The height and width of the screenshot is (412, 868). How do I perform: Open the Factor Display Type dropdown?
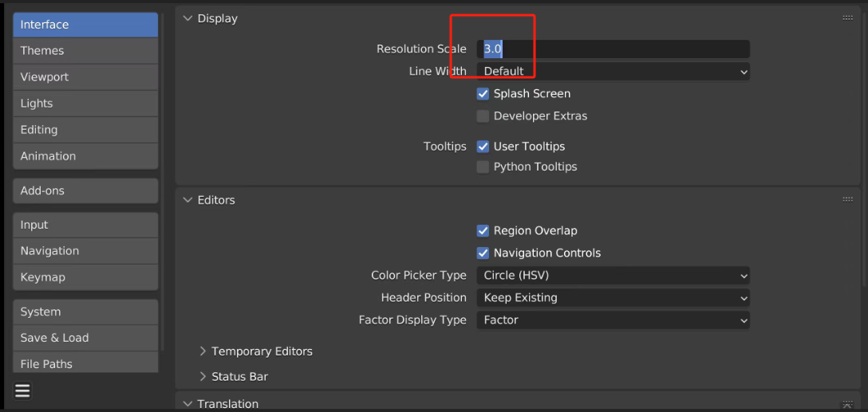click(x=613, y=320)
